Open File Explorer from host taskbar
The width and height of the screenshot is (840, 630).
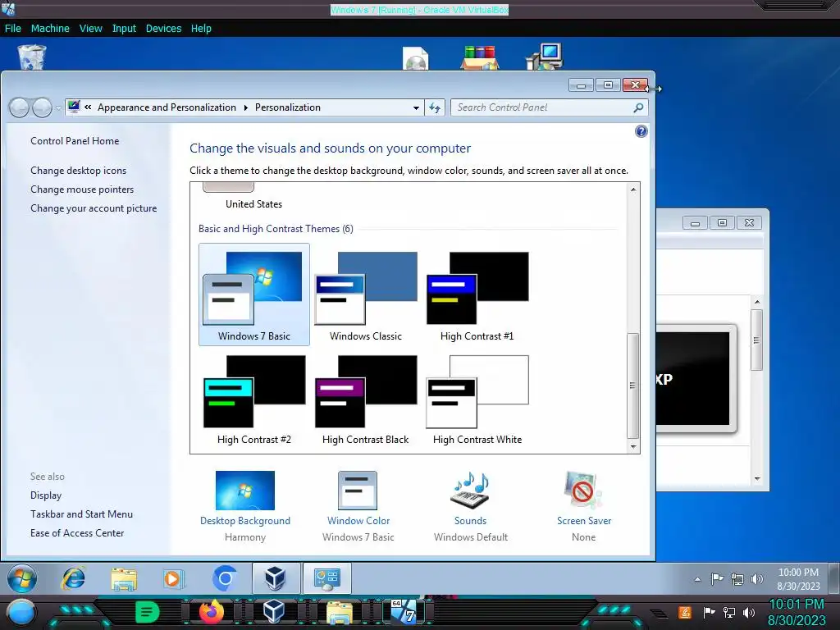(x=340, y=613)
